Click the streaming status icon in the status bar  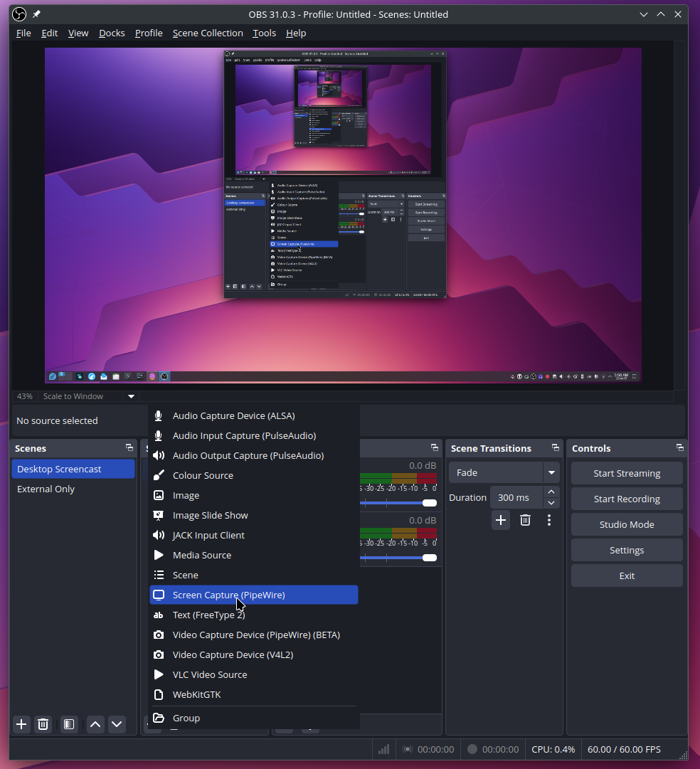point(407,749)
